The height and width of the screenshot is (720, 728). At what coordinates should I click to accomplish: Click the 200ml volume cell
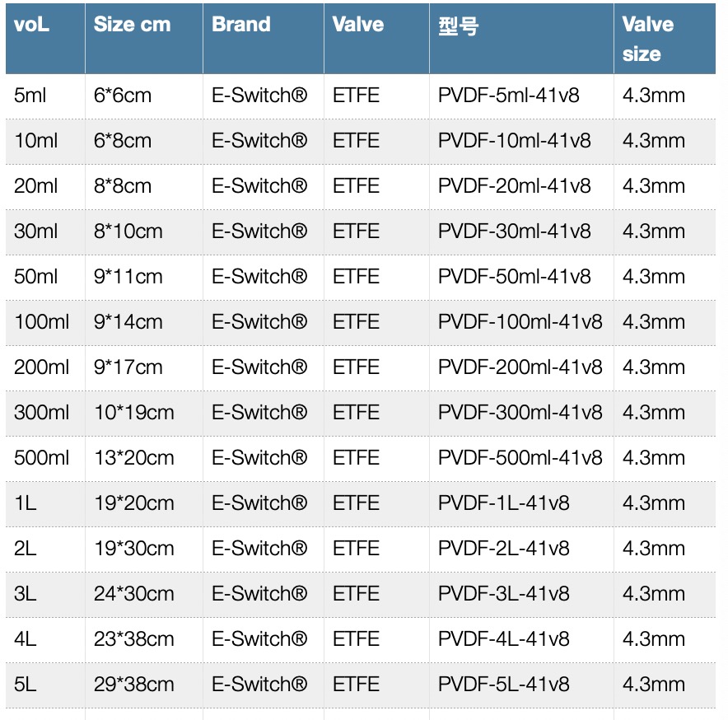[42, 367]
